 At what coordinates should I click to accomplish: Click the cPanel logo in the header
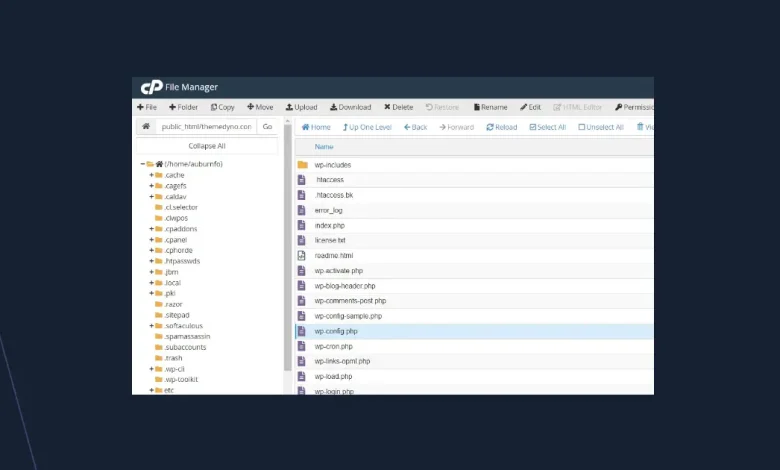coord(152,87)
